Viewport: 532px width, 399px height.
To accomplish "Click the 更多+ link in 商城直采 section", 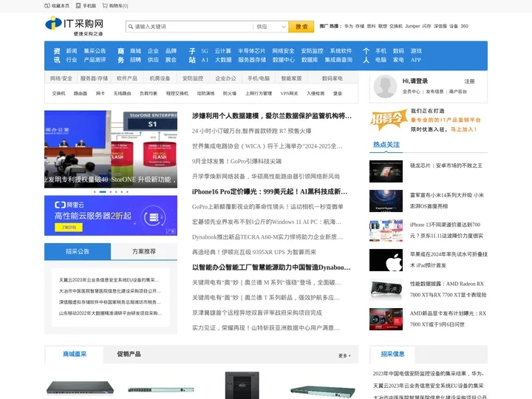I will point(345,355).
